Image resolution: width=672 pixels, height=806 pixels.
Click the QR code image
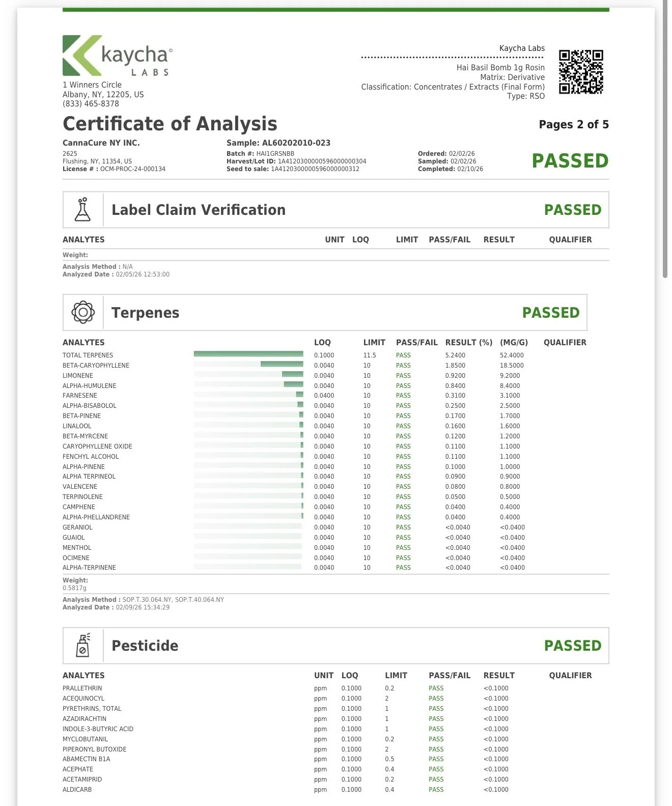[x=581, y=72]
